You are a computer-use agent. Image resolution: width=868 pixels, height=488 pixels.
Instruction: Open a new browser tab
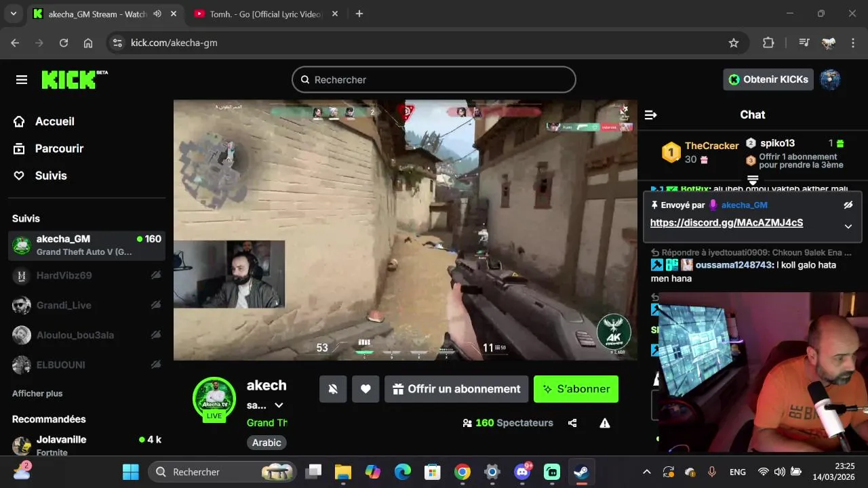tap(359, 14)
